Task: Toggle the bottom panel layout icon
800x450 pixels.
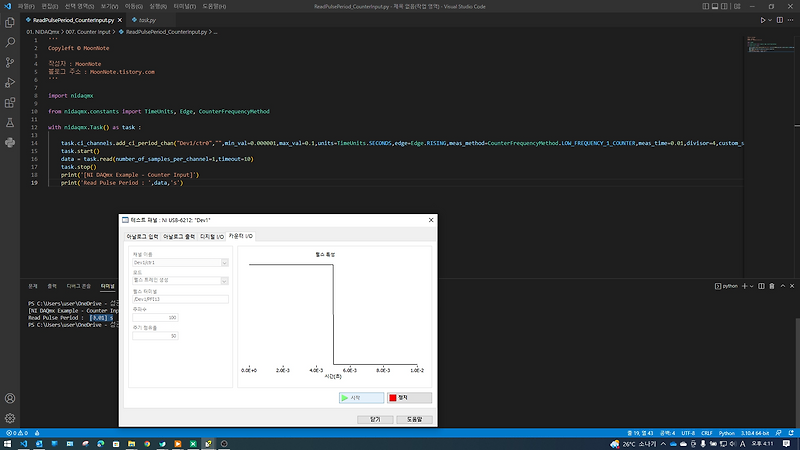Action: 715,6
